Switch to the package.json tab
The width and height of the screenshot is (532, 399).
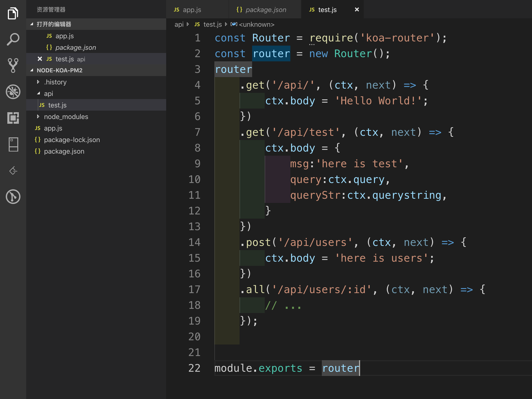click(265, 10)
